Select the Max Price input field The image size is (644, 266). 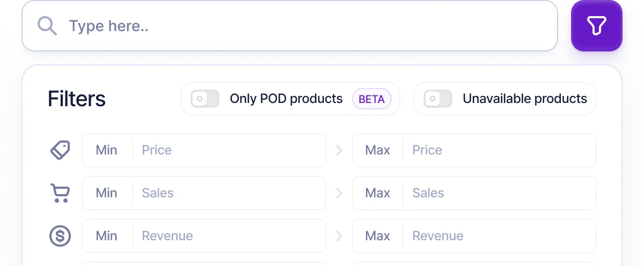(499, 150)
